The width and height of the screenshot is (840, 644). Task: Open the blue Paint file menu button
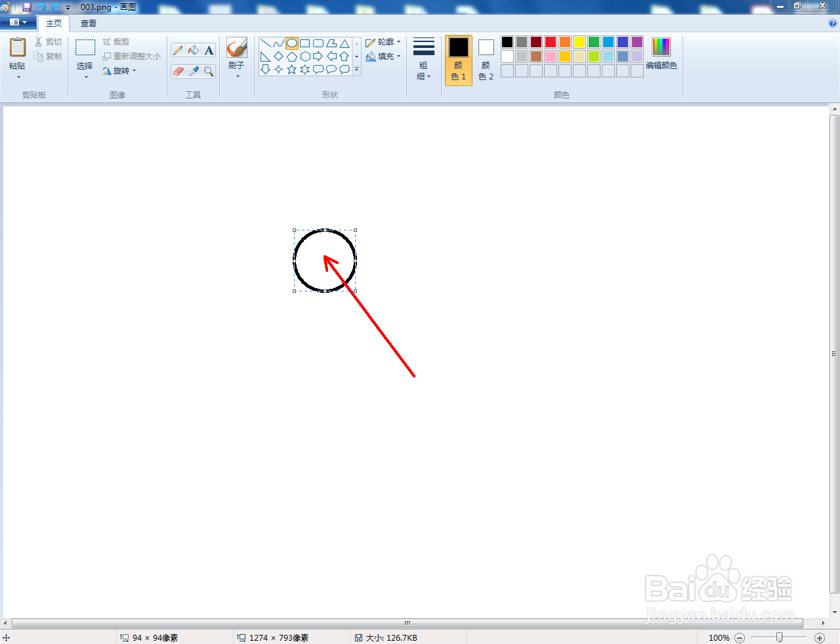coord(18,22)
